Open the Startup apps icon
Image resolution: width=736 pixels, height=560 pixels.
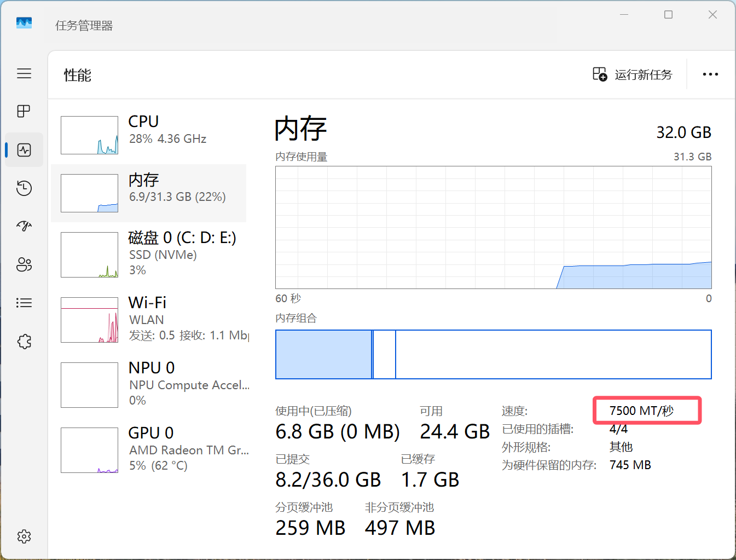pos(24,226)
